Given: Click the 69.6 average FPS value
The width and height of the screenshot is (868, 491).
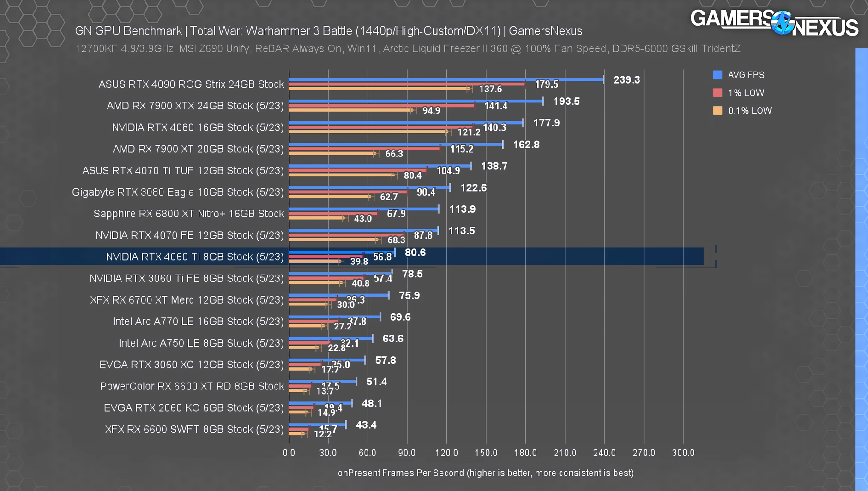Looking at the screenshot, I should coord(400,317).
